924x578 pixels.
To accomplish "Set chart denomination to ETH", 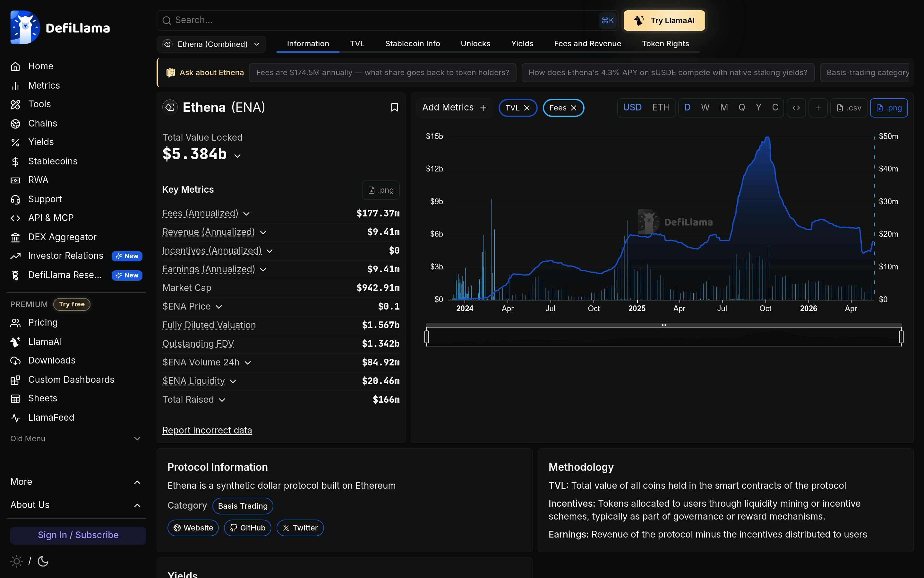I will coord(661,108).
